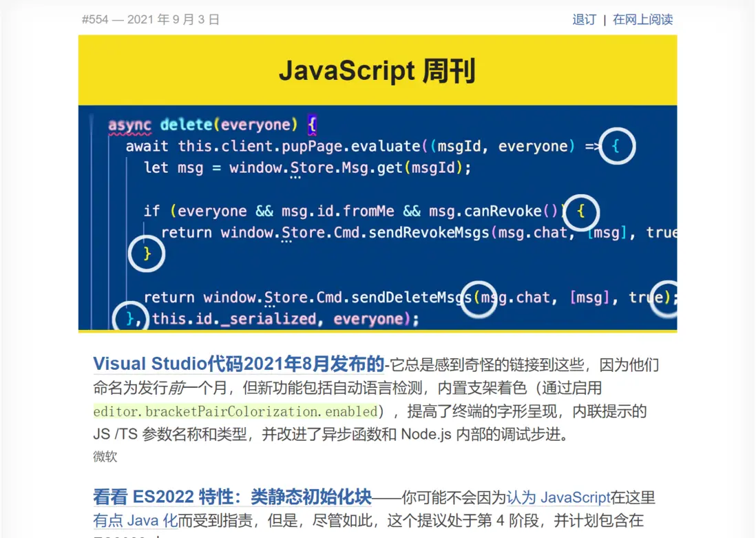Image resolution: width=756 pixels, height=538 pixels.
Task: Open the 看看 ES2022 特性：类静态初始化块 headline
Action: coord(233,497)
